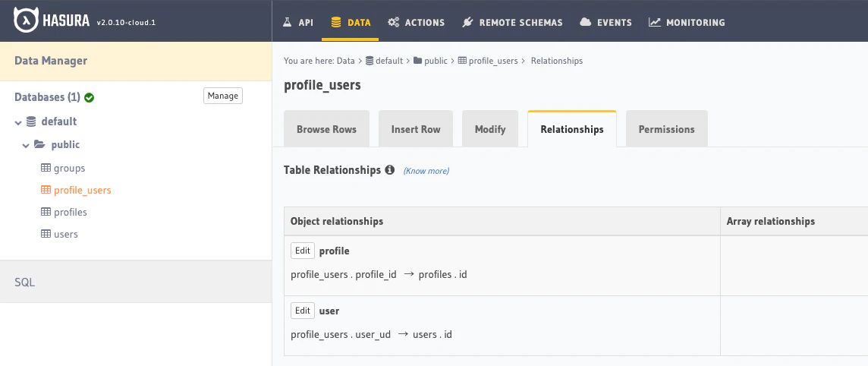Click the MONITORING menu label
Image resolution: width=868 pixels, height=366 pixels.
pyautogui.click(x=696, y=23)
